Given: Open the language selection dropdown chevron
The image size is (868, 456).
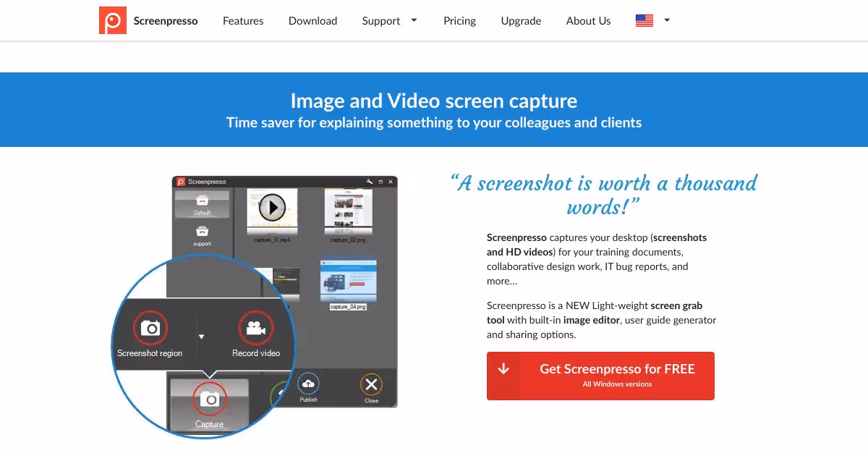Looking at the screenshot, I should click(666, 20).
